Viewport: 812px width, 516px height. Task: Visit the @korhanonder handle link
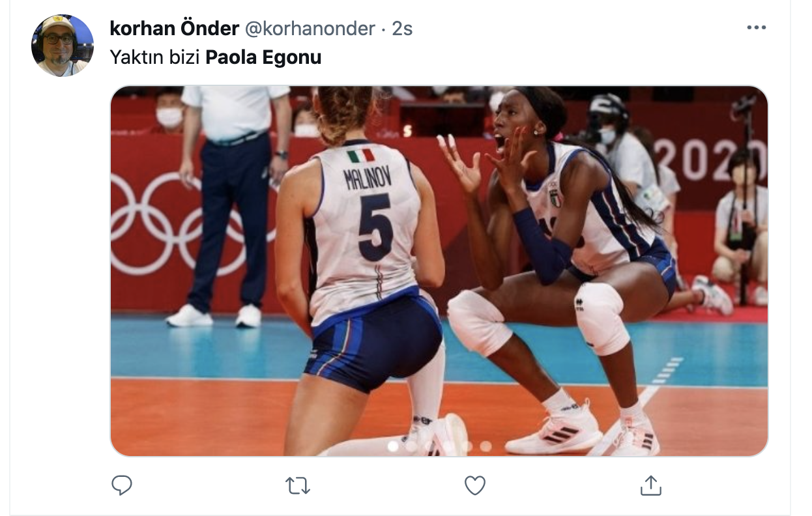(310, 29)
